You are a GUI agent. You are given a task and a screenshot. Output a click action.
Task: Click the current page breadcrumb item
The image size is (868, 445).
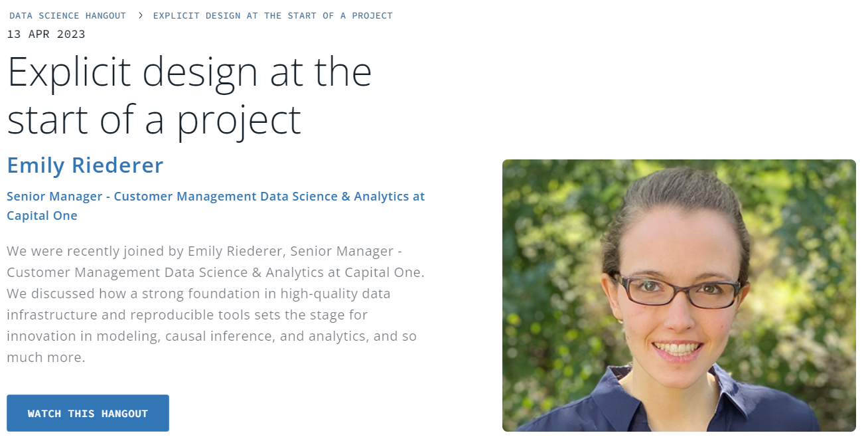pos(273,15)
